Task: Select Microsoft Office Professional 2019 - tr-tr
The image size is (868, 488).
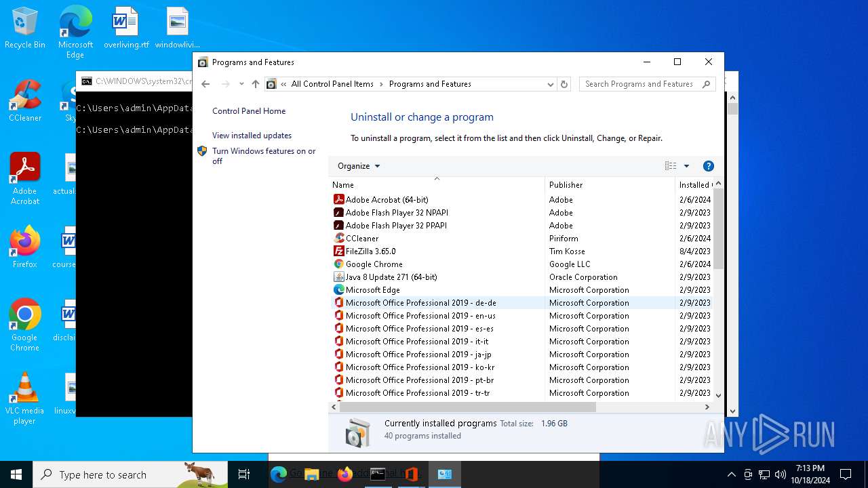Action: [522, 392]
